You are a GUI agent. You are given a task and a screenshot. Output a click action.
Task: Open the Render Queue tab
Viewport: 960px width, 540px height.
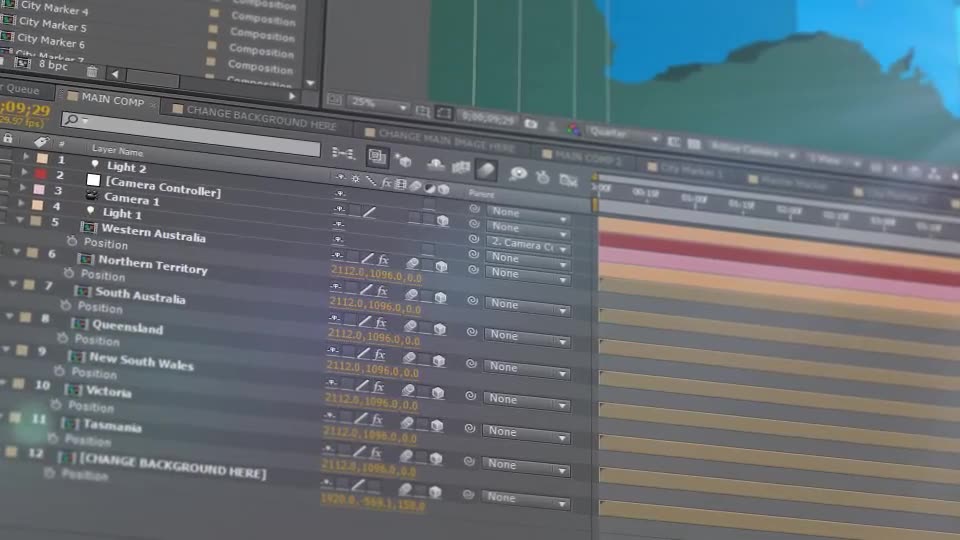coord(21,89)
